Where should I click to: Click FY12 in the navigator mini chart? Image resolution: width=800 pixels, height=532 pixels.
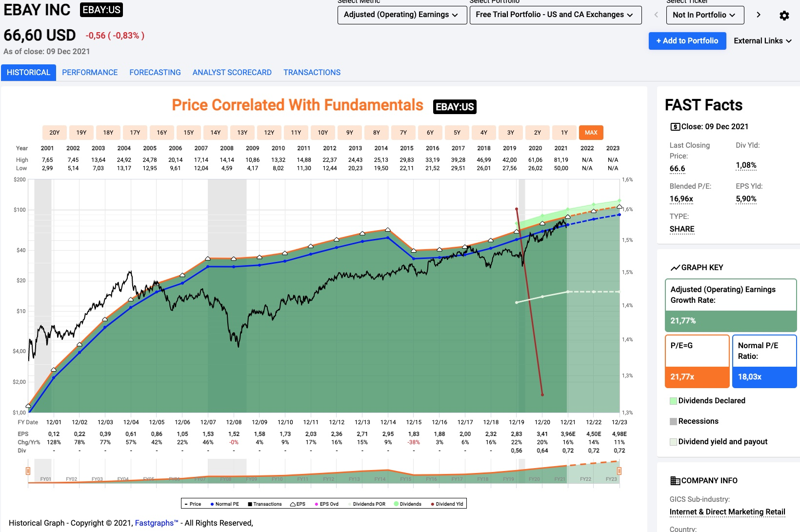tap(329, 479)
